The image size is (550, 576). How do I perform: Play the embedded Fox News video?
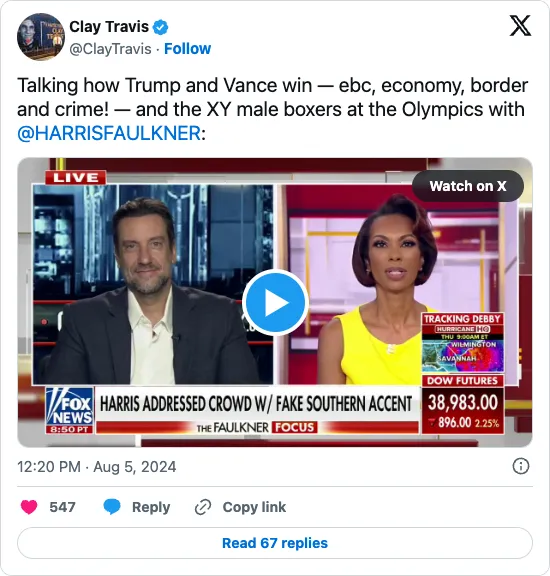(x=275, y=302)
